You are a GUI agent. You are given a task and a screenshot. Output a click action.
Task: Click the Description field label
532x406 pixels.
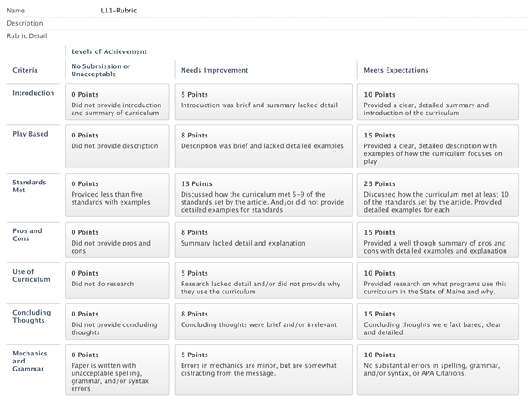click(25, 23)
